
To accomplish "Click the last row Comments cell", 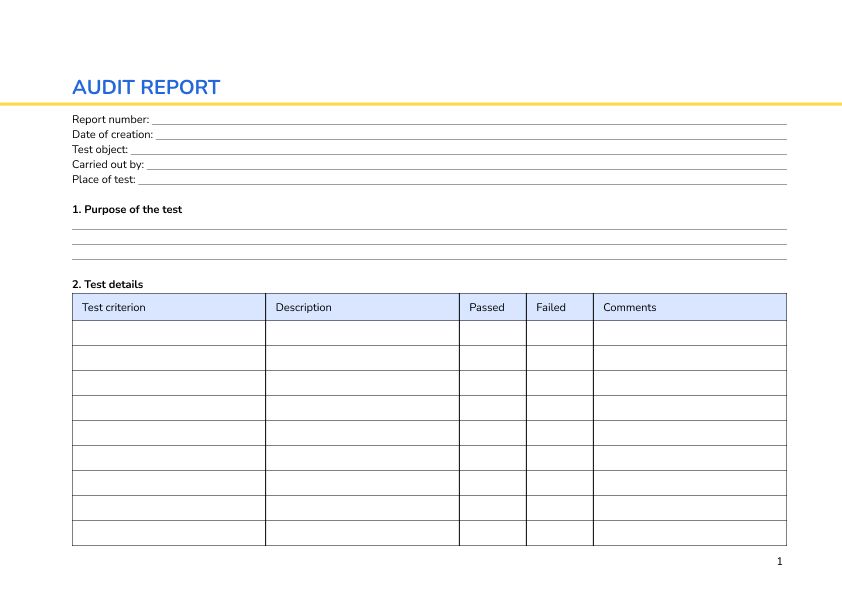I will click(x=690, y=533).
